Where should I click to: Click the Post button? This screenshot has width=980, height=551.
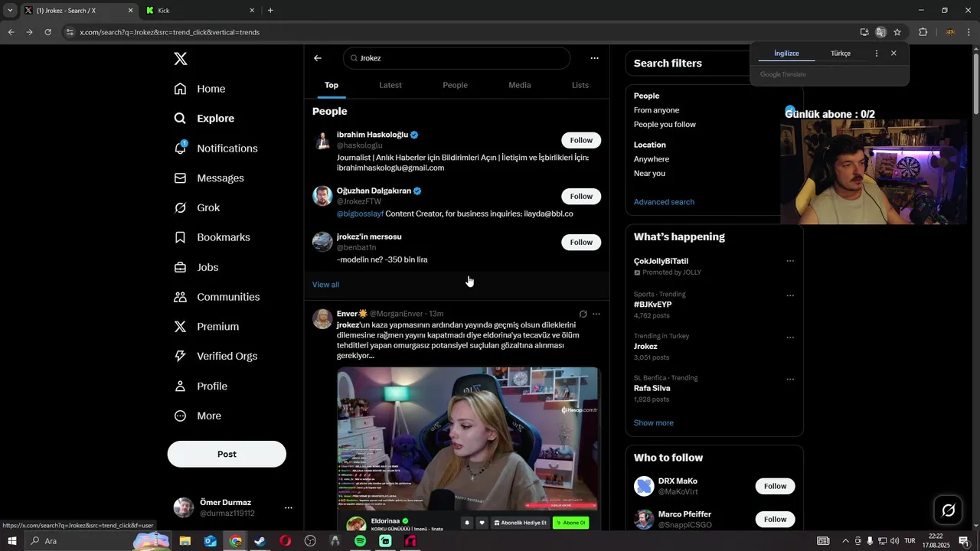click(227, 454)
